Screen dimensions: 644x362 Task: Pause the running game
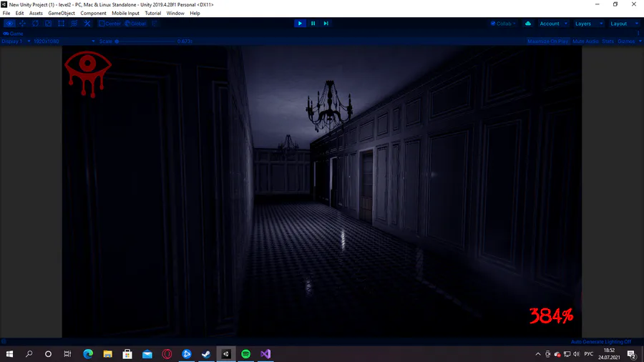point(313,24)
